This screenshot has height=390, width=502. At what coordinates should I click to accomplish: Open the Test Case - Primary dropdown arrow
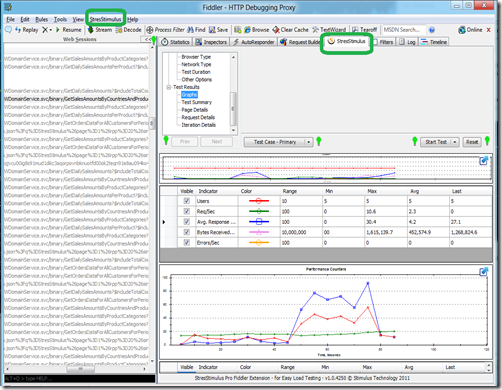click(x=309, y=142)
